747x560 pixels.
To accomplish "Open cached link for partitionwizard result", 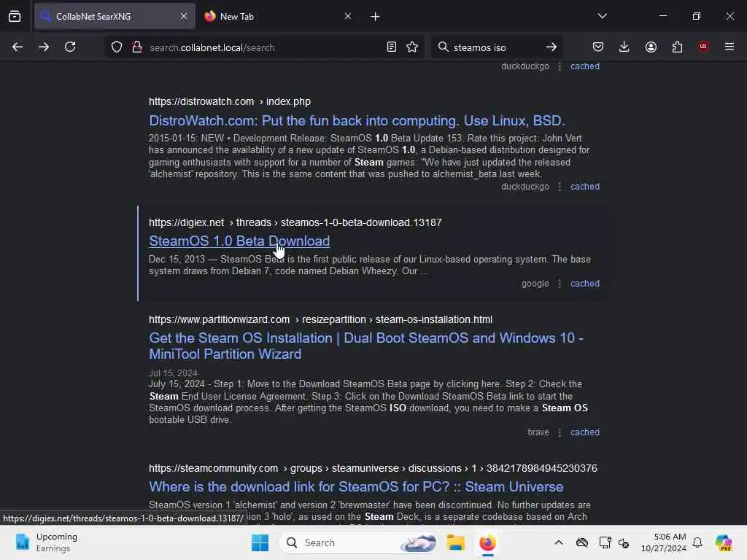I will click(x=585, y=432).
